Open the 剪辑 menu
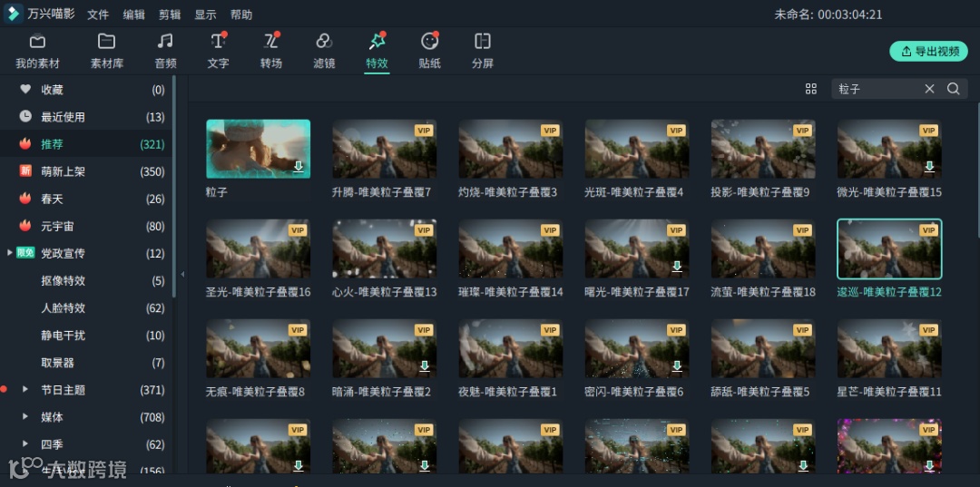This screenshot has height=487, width=980. point(170,15)
